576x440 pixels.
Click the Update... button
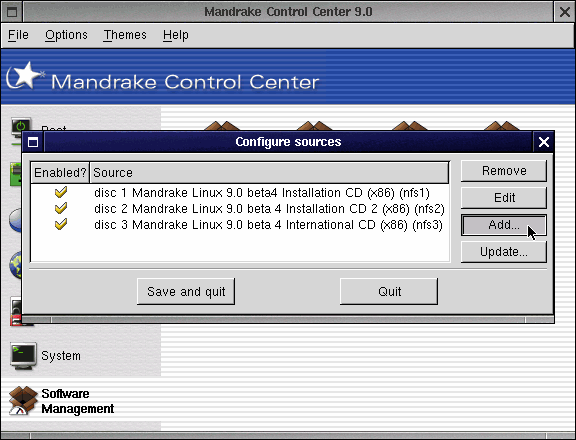(x=504, y=252)
